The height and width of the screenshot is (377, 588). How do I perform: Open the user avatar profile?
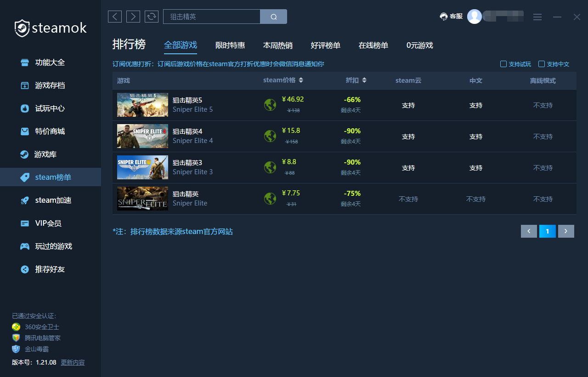point(475,17)
